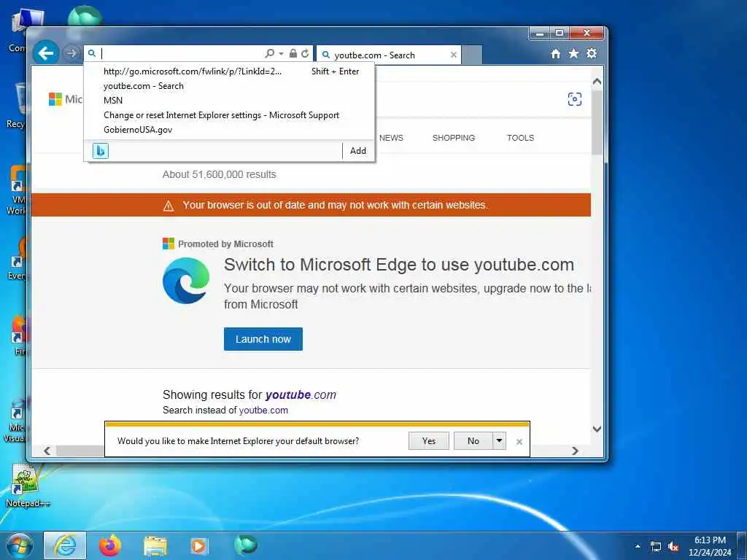Click horizontal scrollbar right arrow
This screenshot has width=747, height=560.
pos(575,451)
